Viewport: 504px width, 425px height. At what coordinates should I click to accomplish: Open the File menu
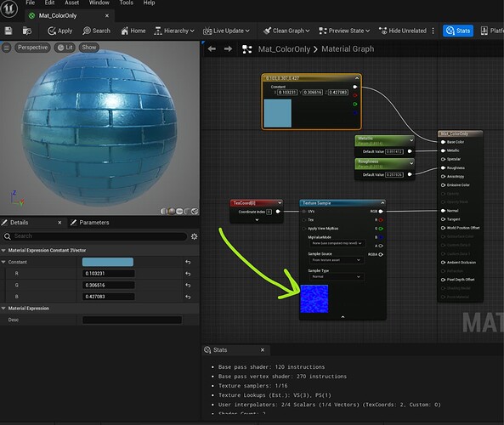click(31, 3)
